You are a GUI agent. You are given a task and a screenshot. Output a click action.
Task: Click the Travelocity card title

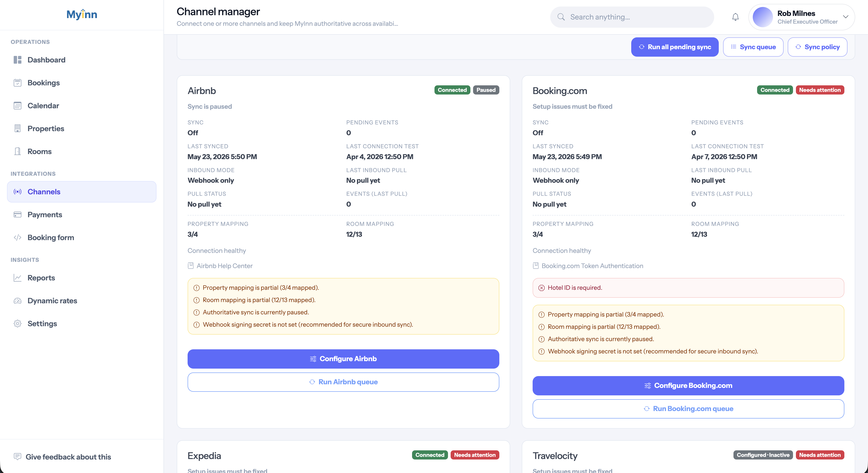click(555, 456)
